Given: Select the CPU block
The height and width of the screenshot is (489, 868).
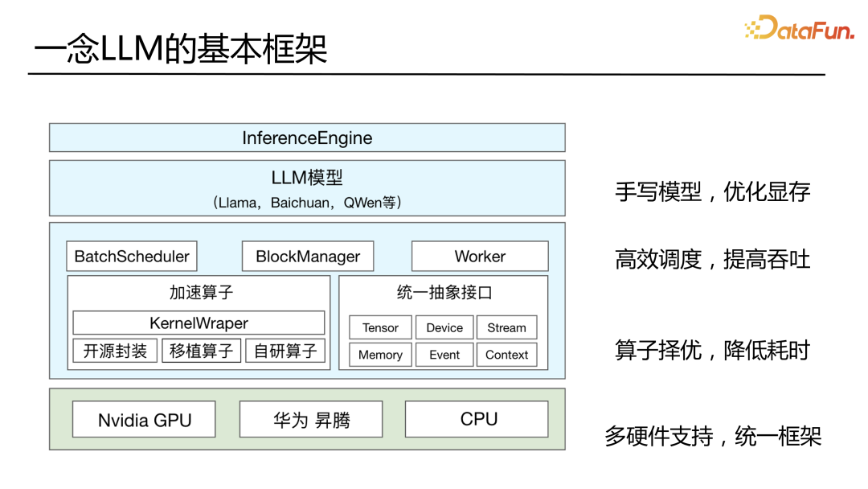Looking at the screenshot, I should point(476,418).
